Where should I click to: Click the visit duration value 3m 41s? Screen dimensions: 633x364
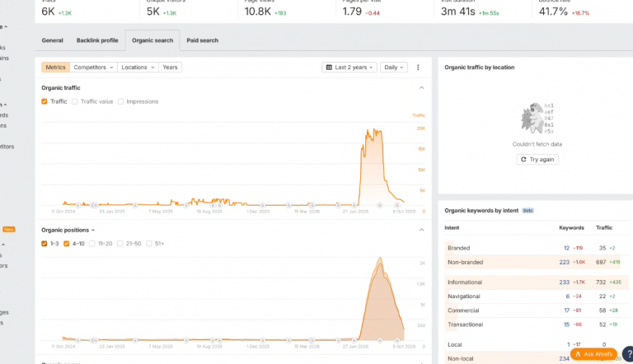tap(457, 12)
